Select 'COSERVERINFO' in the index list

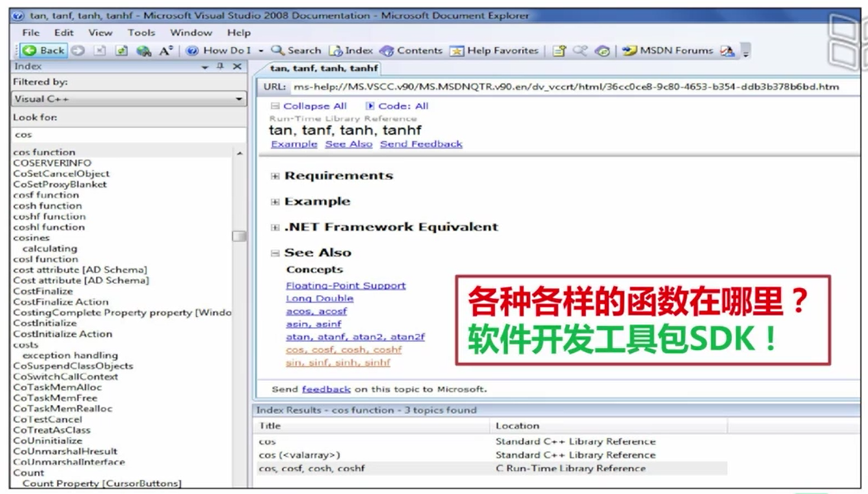pos(52,163)
